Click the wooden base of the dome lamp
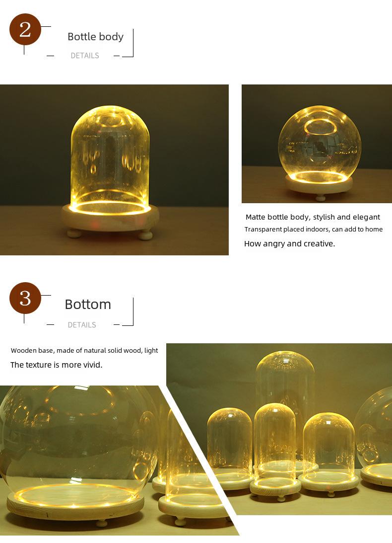Screen dimensions: 392x543 coord(110,219)
